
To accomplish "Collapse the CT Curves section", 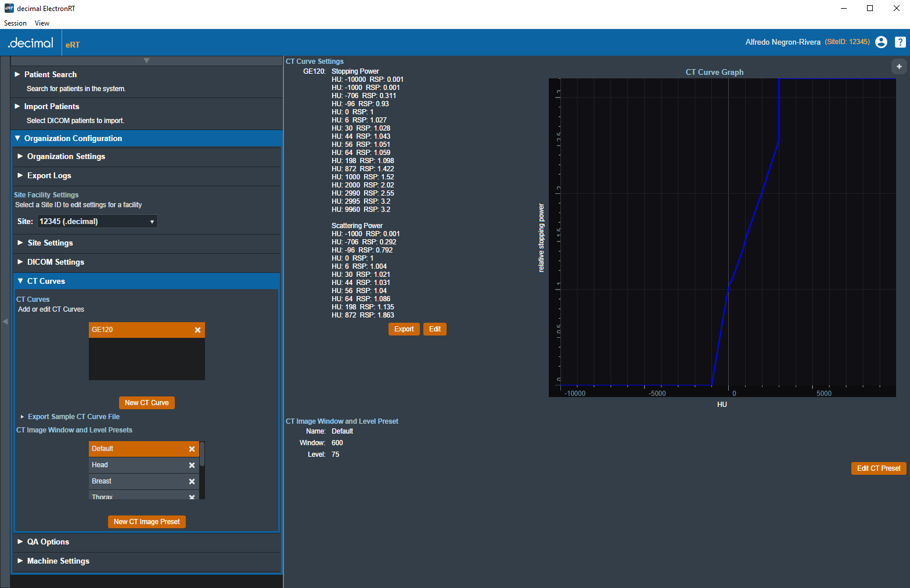I will pos(46,281).
